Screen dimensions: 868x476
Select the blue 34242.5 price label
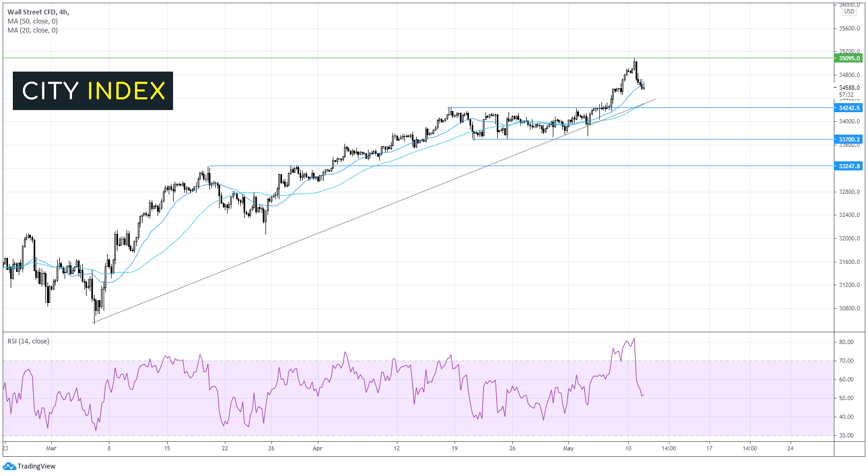coord(849,108)
